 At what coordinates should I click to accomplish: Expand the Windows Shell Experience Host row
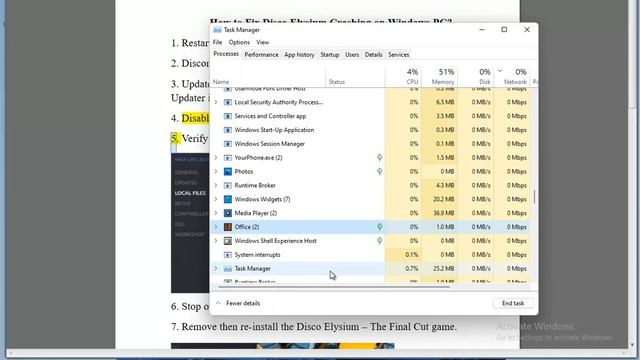pos(216,241)
